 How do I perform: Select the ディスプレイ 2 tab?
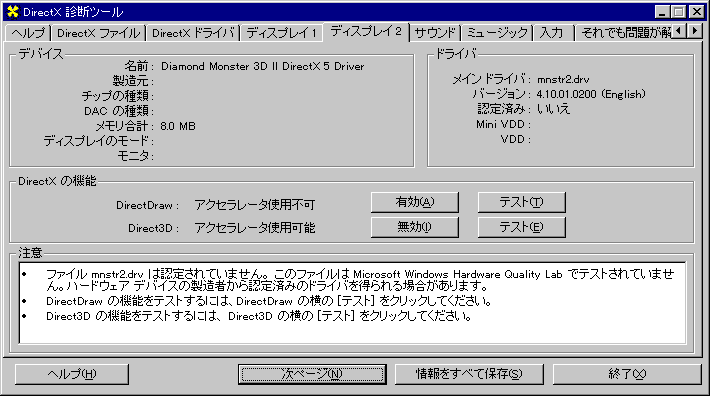click(x=366, y=31)
